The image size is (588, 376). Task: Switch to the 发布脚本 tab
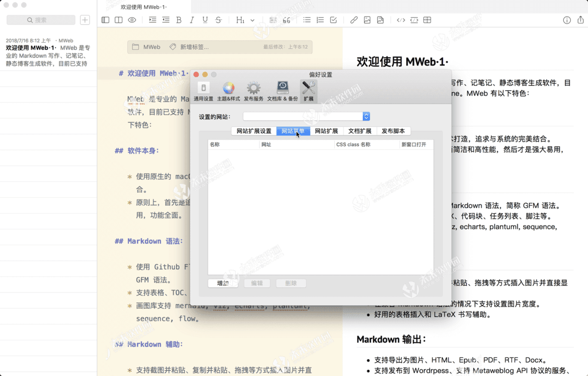point(394,131)
